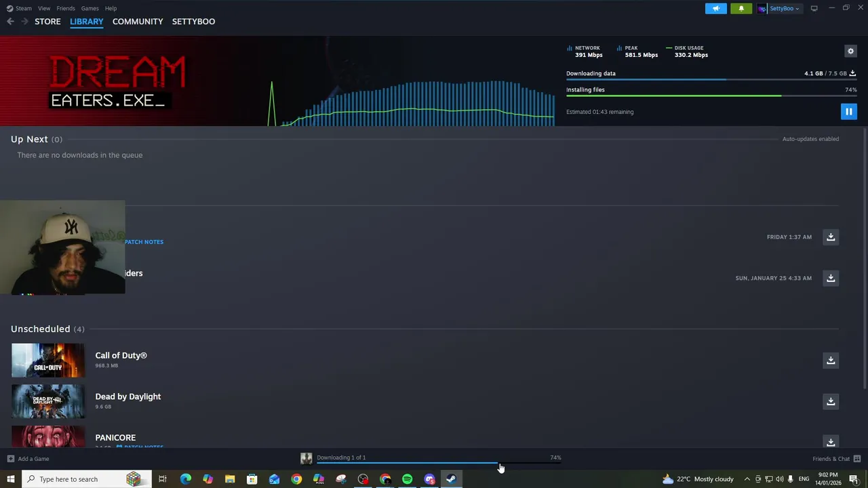
Task: Open the Dead by Daylight thumbnail
Action: click(x=48, y=401)
